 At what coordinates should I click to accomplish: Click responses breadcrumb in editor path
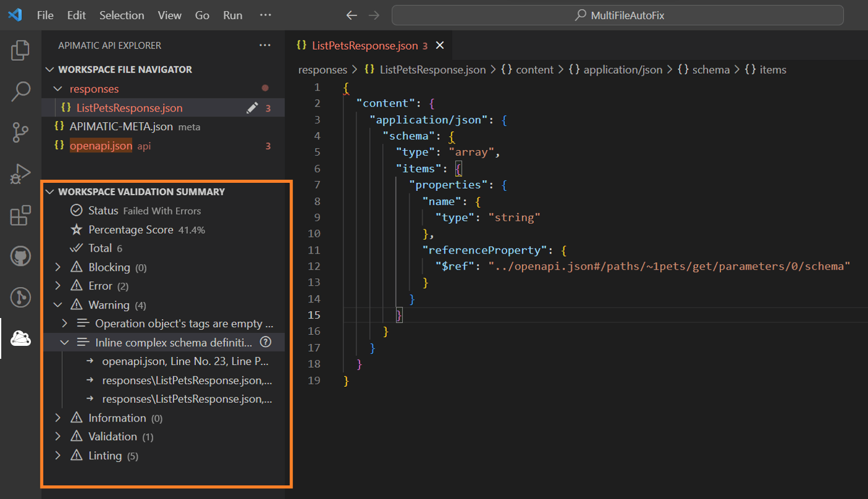point(322,70)
